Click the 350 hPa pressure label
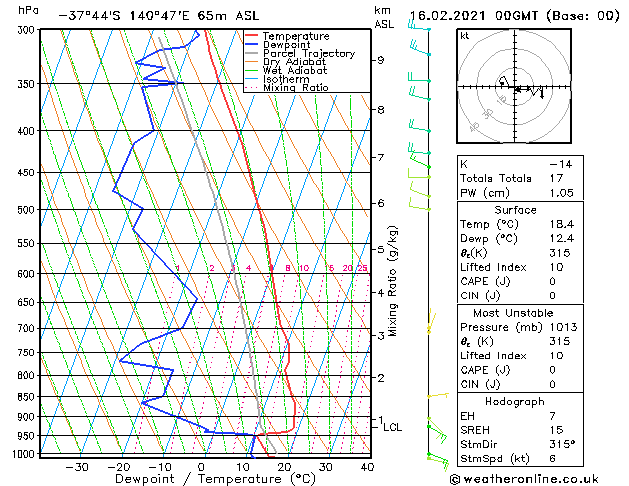The image size is (629, 486). (28, 84)
